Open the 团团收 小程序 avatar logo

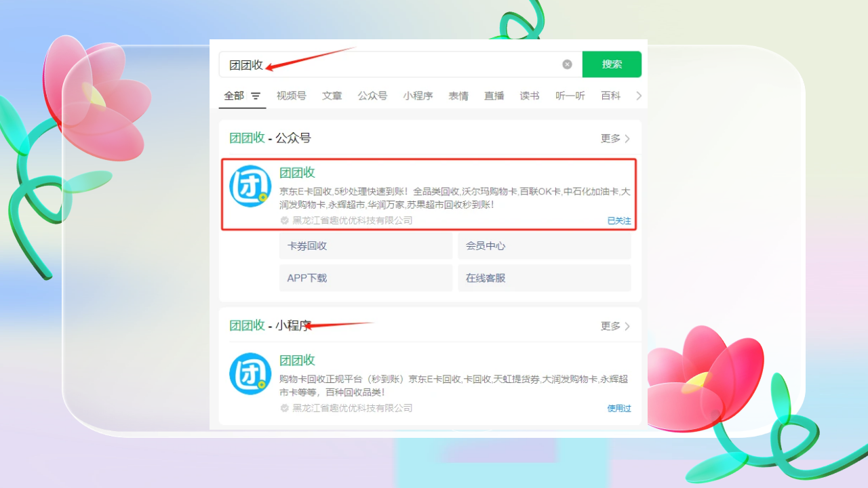(x=250, y=374)
